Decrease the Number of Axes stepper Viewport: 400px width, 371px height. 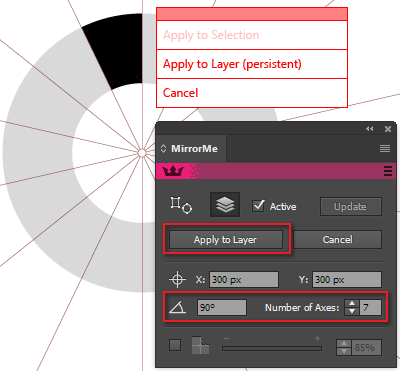tap(352, 311)
